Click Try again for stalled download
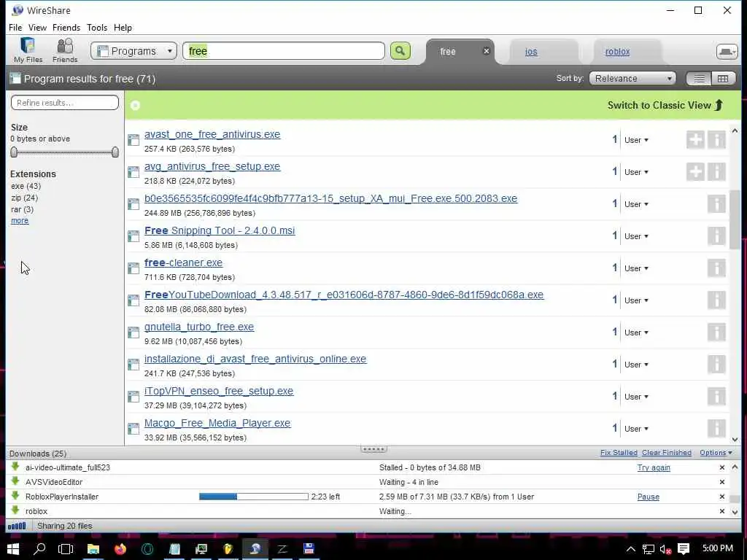This screenshot has height=560, width=747. (x=654, y=467)
